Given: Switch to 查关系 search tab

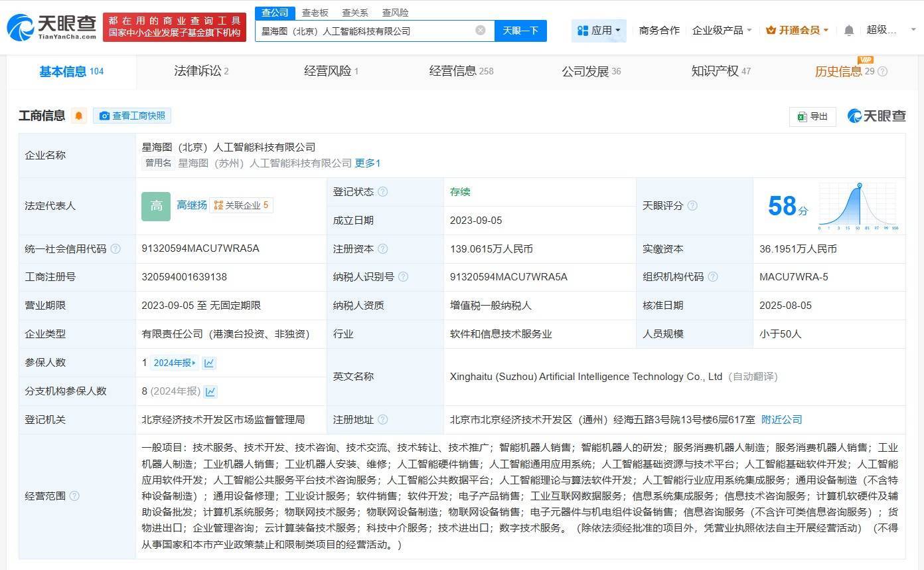Looking at the screenshot, I should tap(355, 13).
